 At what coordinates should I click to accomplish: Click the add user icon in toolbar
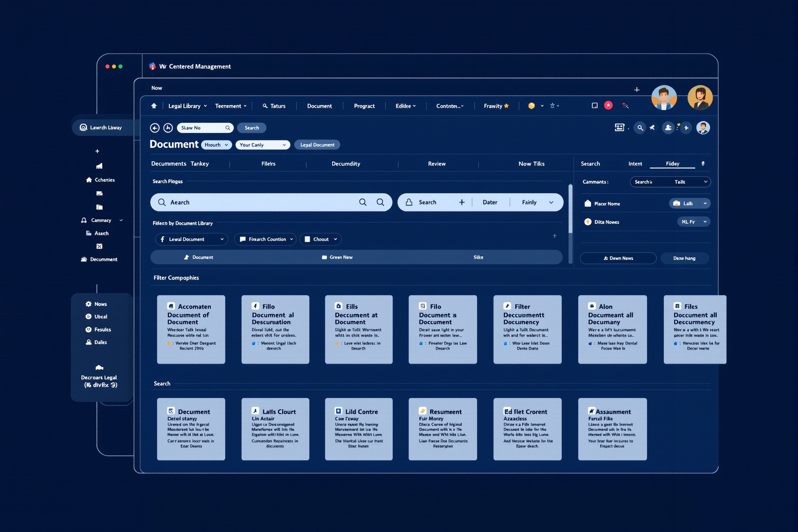[x=668, y=128]
